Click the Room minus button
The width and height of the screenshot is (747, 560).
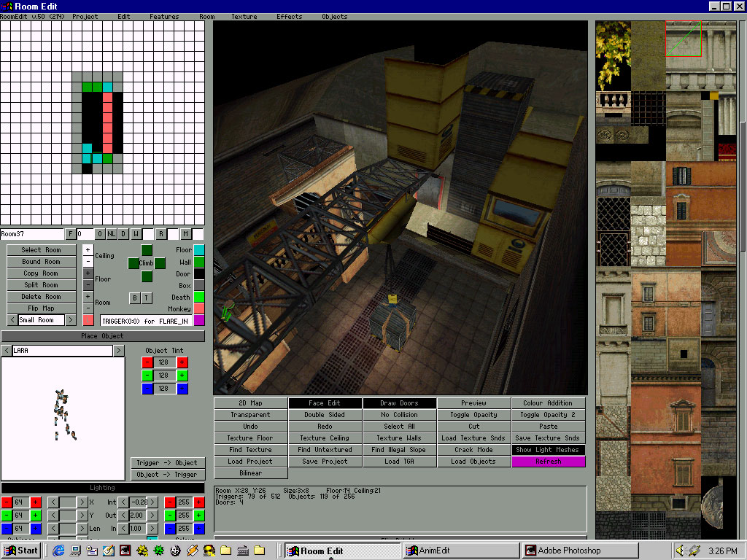(x=88, y=308)
